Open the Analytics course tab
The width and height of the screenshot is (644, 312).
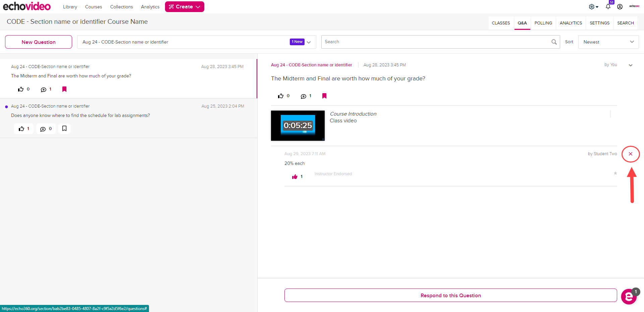(x=571, y=23)
